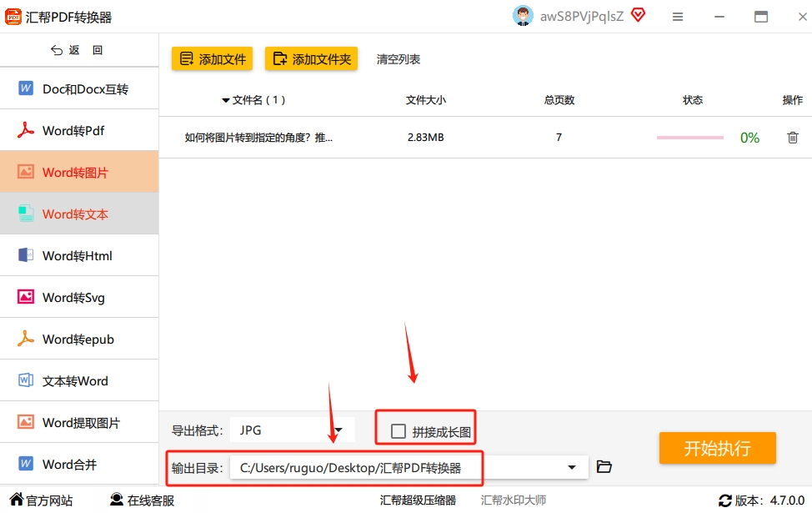Click the green 0% status text
The image size is (812, 513).
(x=749, y=138)
